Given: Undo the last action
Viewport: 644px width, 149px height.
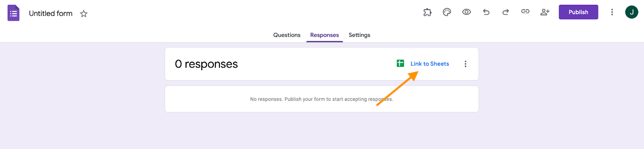Looking at the screenshot, I should click(x=486, y=12).
